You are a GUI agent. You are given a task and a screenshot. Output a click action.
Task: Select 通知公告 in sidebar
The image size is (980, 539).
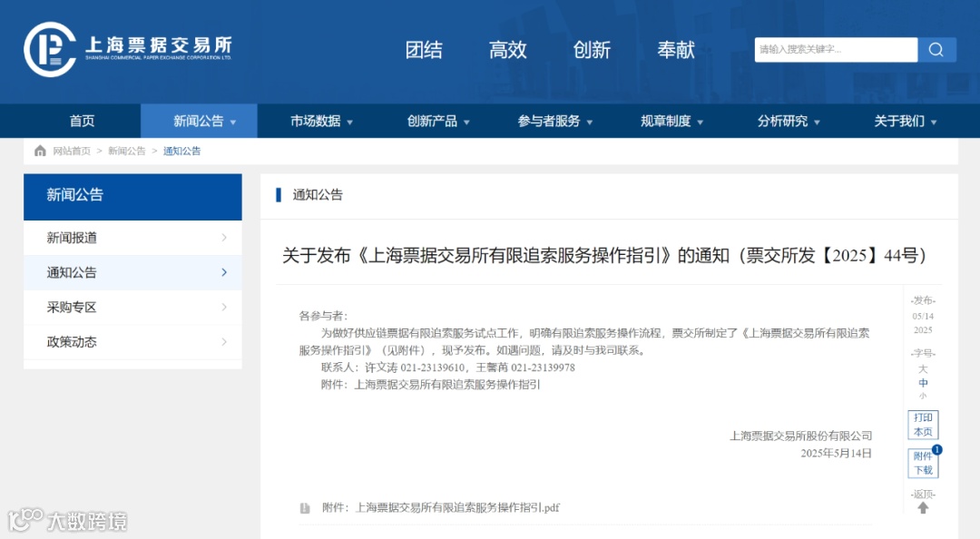(x=132, y=272)
